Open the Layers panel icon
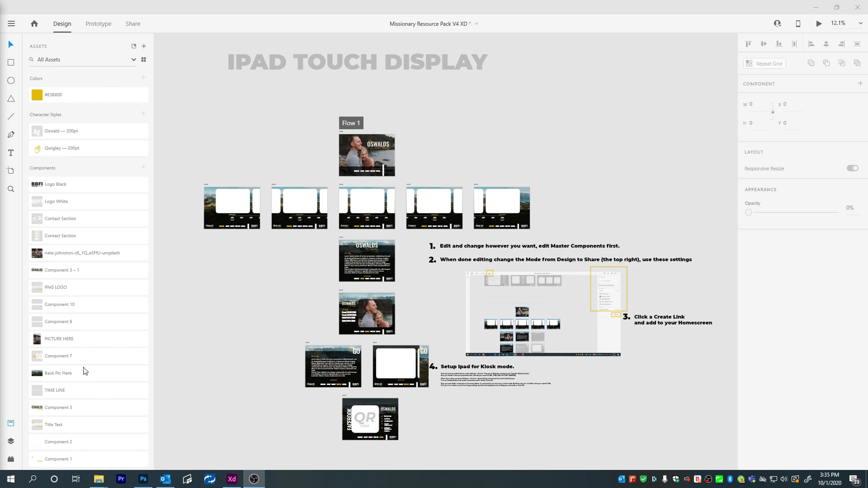 (x=11, y=441)
